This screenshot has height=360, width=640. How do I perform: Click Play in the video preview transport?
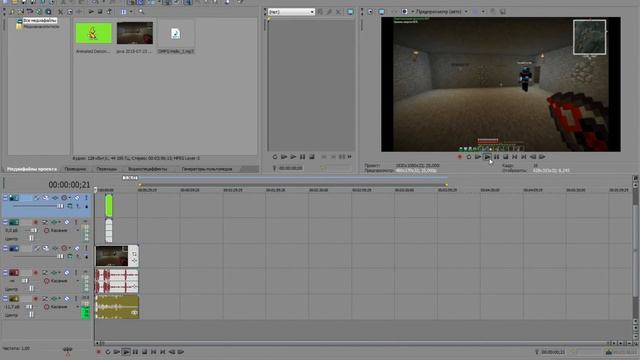487,157
